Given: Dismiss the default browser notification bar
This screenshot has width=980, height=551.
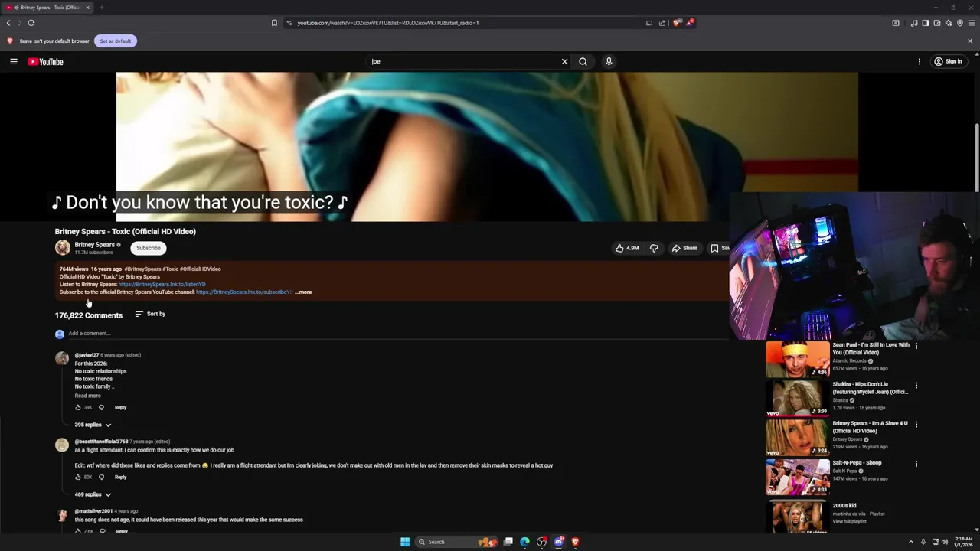Looking at the screenshot, I should coord(970,41).
